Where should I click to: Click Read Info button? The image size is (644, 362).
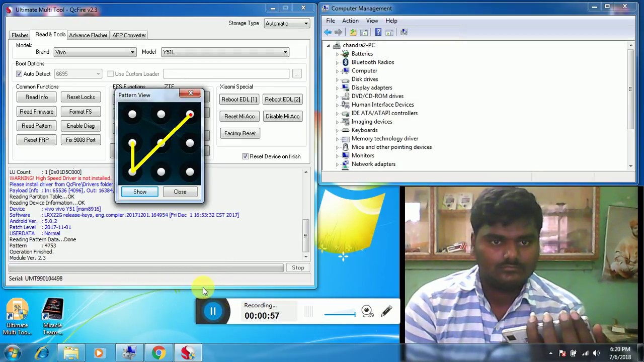[x=37, y=97]
